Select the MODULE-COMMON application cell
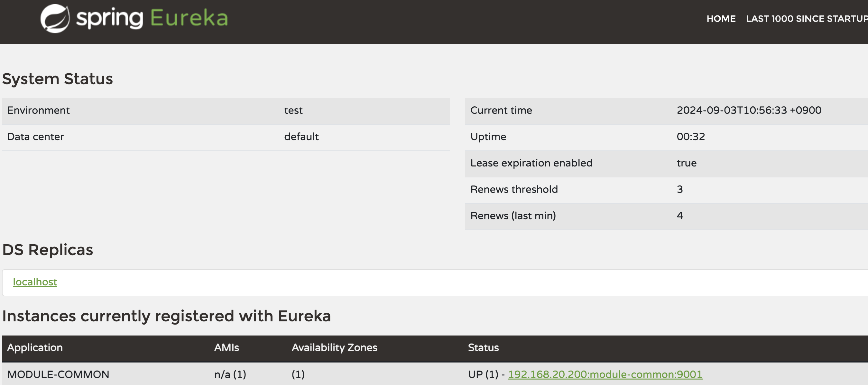 pos(58,374)
